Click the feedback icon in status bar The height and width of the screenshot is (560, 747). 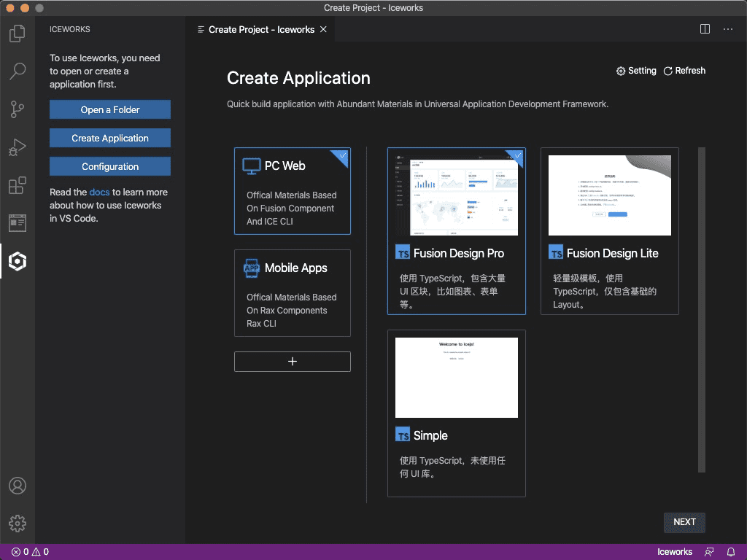point(709,552)
